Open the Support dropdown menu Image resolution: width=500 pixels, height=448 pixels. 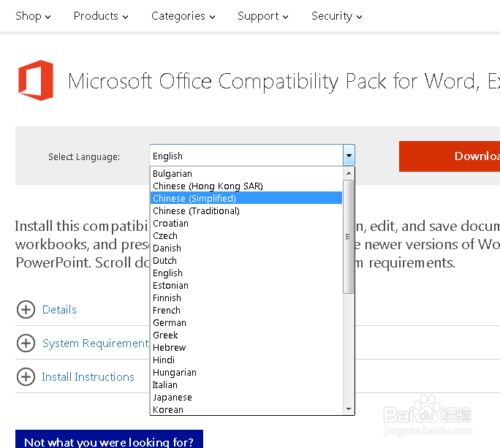point(262,16)
